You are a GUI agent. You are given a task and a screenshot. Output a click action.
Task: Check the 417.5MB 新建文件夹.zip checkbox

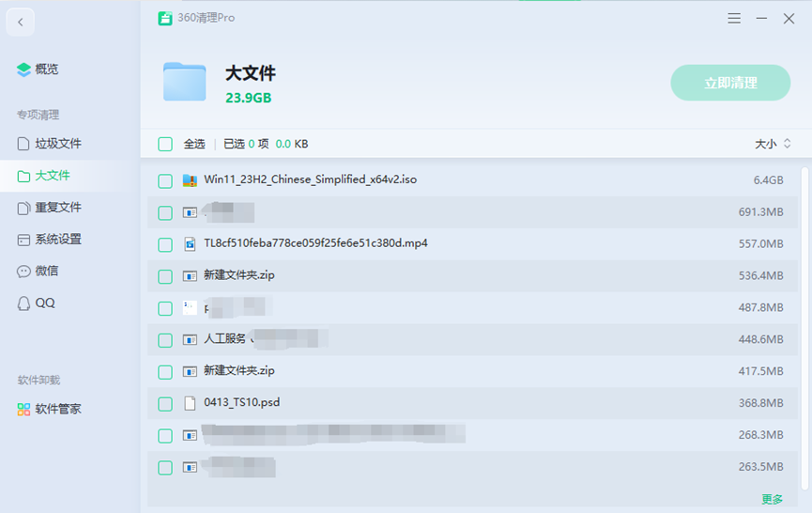tap(165, 372)
